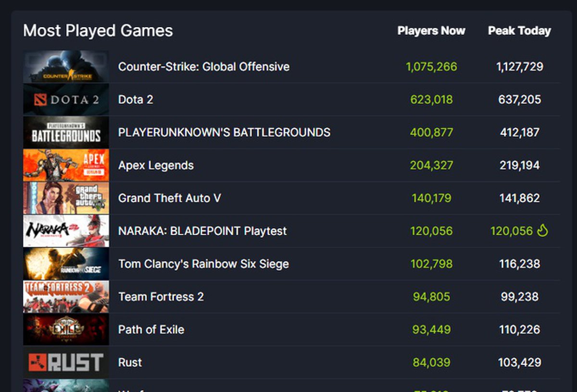Sort by Peak Today column header

pyautogui.click(x=519, y=31)
